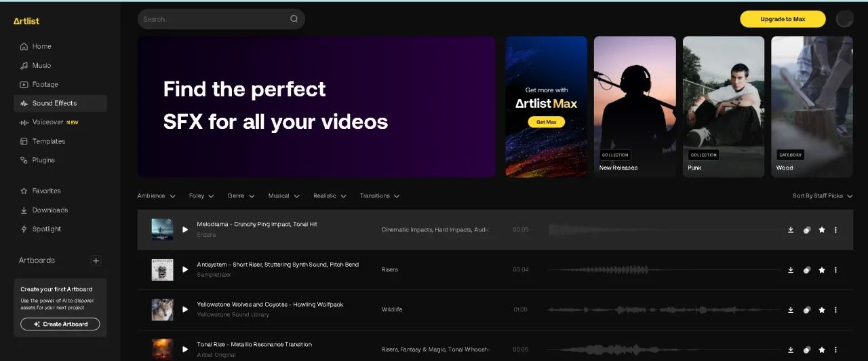Open Music section in sidebar

pyautogui.click(x=60, y=66)
